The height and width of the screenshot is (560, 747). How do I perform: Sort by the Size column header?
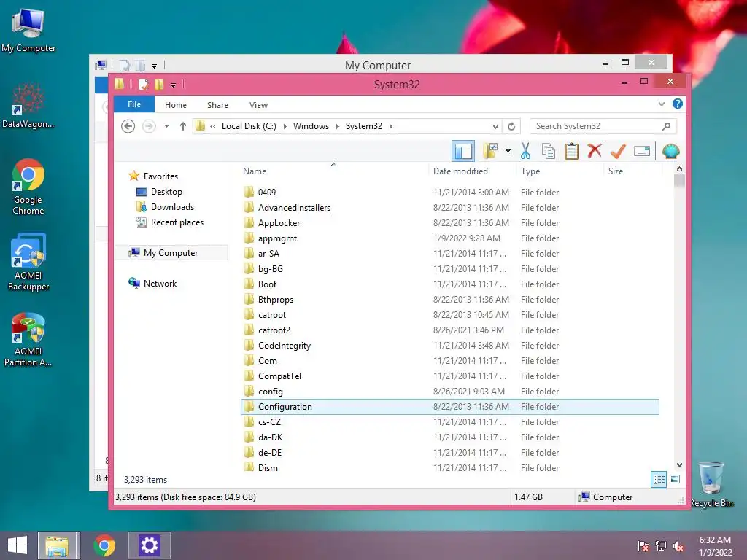pyautogui.click(x=616, y=171)
